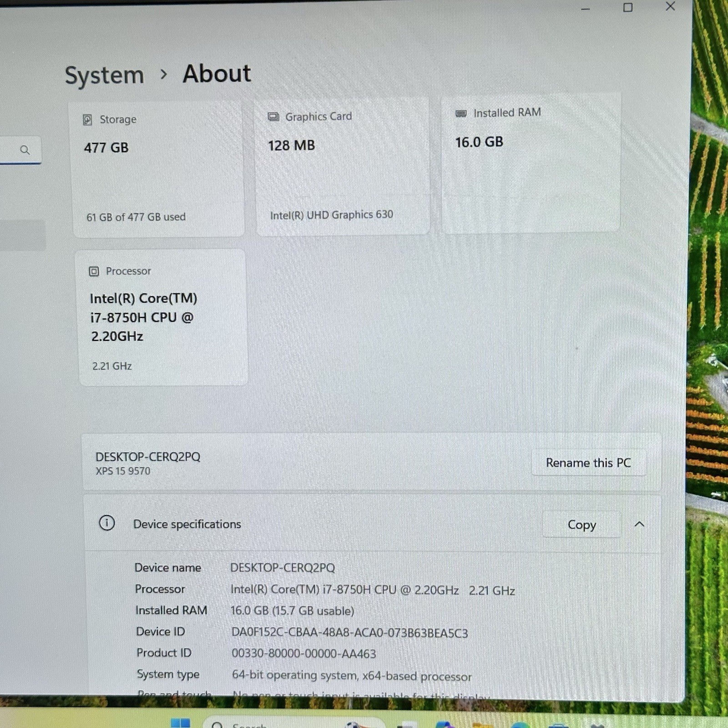This screenshot has width=728, height=728.
Task: Click '16.0 GB (15.7 GB usable)' value
Action: point(293,611)
